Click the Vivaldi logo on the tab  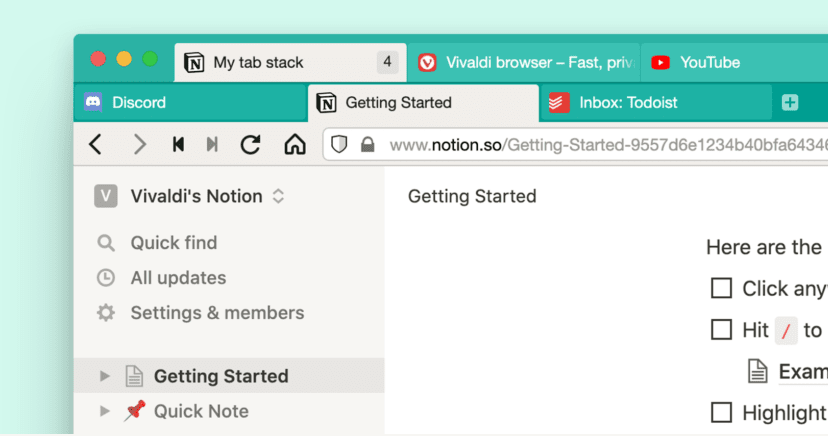click(x=427, y=62)
